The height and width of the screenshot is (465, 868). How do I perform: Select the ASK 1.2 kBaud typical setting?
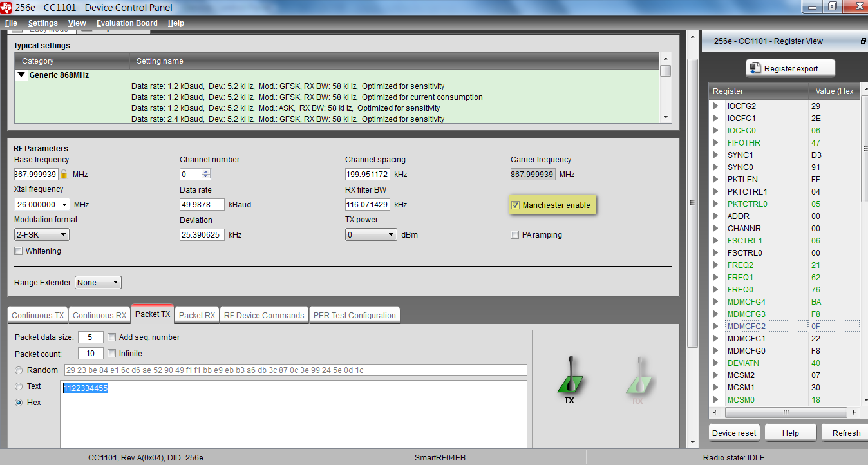coord(286,108)
